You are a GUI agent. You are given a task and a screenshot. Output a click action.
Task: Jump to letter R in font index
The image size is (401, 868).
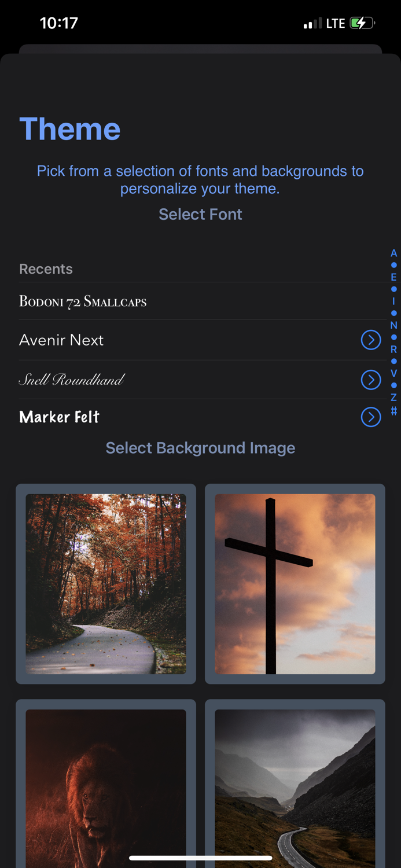393,350
